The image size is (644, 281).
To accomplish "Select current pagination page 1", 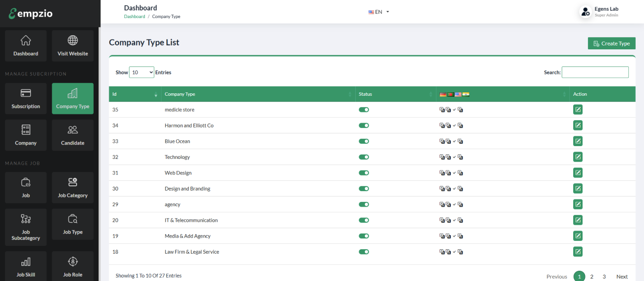I will pyautogui.click(x=579, y=277).
